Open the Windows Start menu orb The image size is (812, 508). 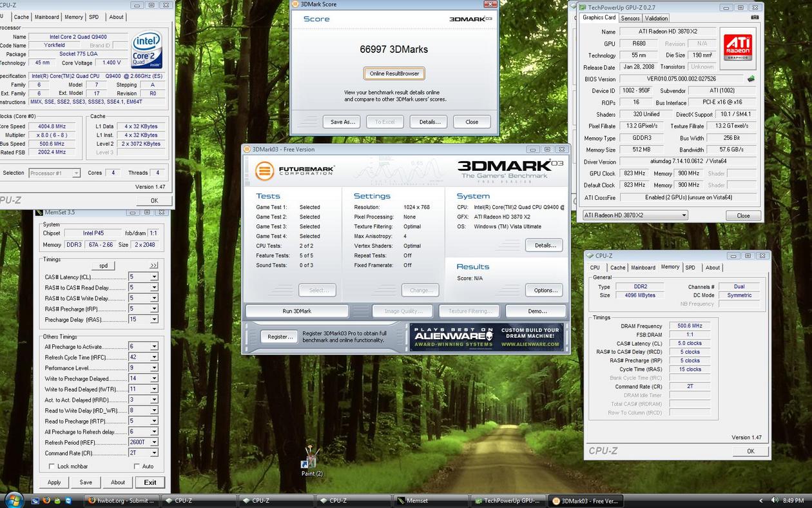pyautogui.click(x=14, y=500)
